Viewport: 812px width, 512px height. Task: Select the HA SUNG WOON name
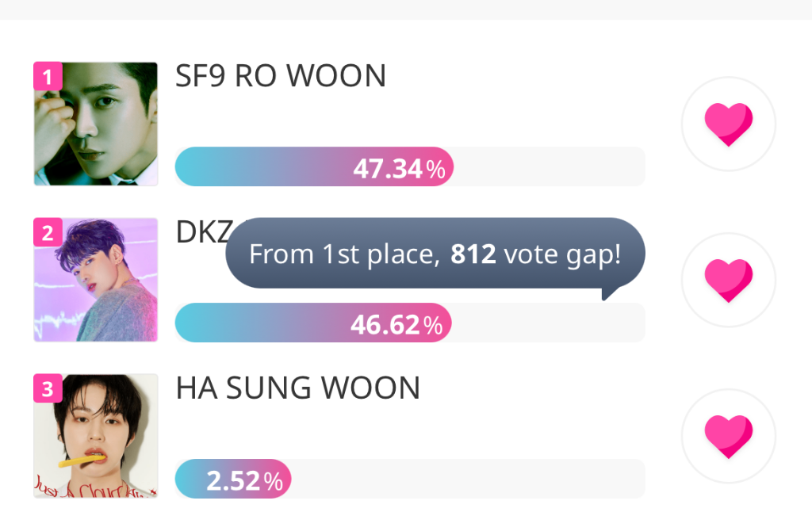pos(298,388)
